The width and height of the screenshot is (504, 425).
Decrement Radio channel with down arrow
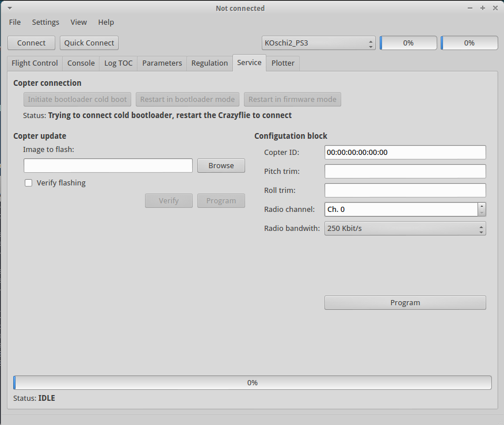(x=482, y=212)
